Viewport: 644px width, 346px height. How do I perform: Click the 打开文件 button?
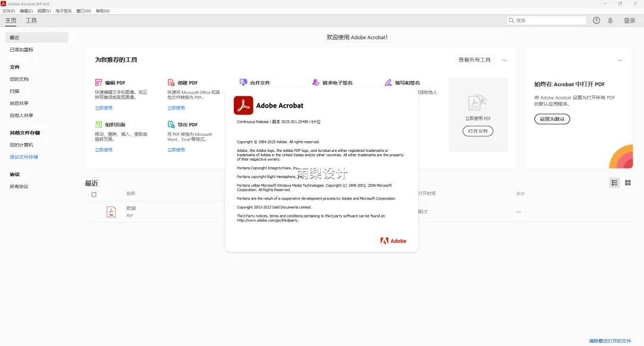[x=478, y=131]
